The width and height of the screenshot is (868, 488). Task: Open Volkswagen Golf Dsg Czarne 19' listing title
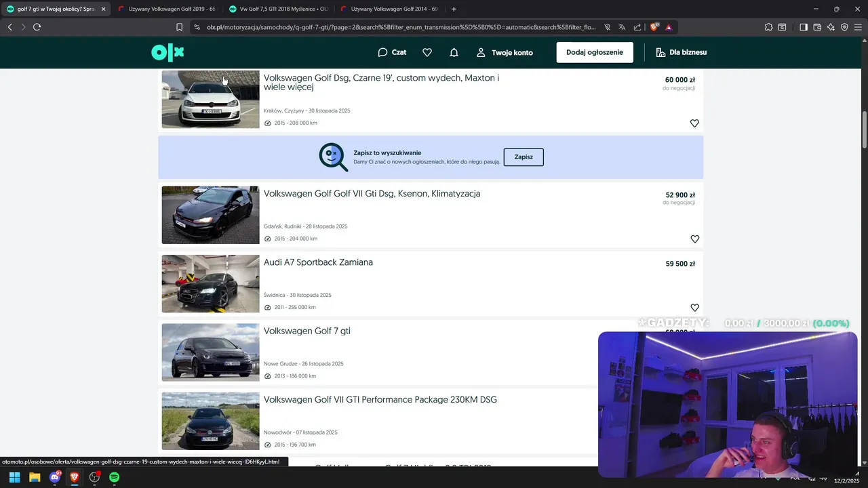tap(381, 83)
